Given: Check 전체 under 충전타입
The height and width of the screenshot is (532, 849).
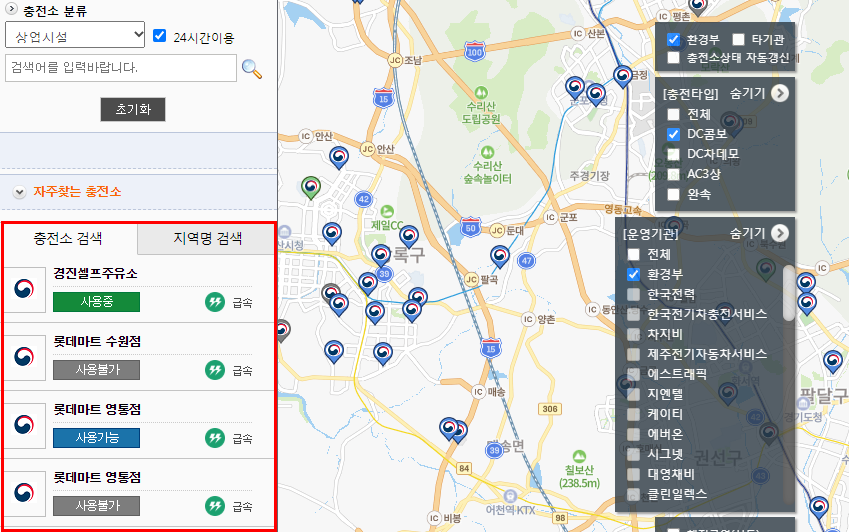Looking at the screenshot, I should (x=673, y=114).
